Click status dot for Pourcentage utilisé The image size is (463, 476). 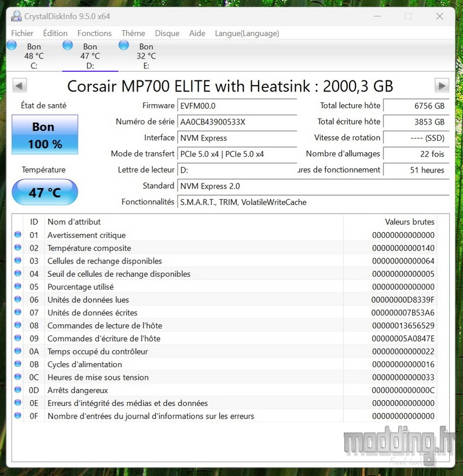18,286
